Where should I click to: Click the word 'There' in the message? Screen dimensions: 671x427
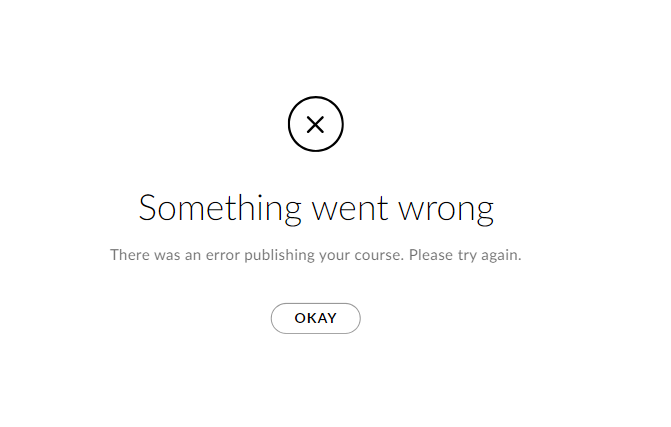click(x=130, y=255)
